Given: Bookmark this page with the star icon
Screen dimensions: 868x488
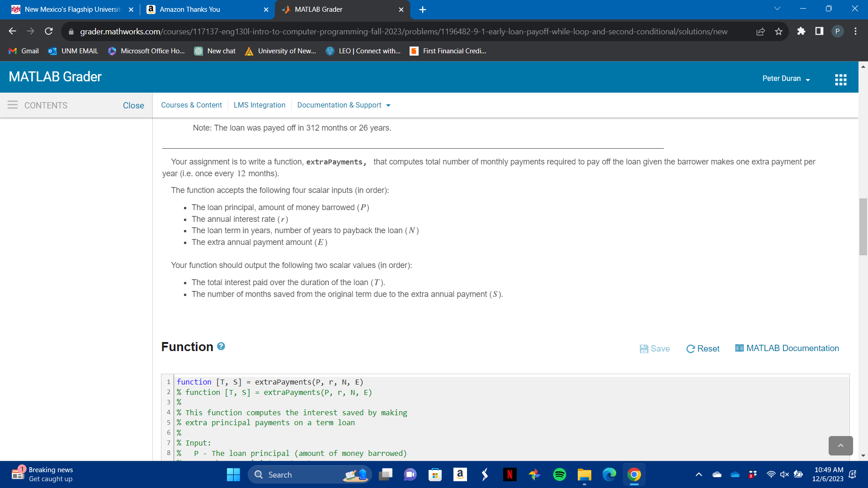Looking at the screenshot, I should click(x=778, y=31).
